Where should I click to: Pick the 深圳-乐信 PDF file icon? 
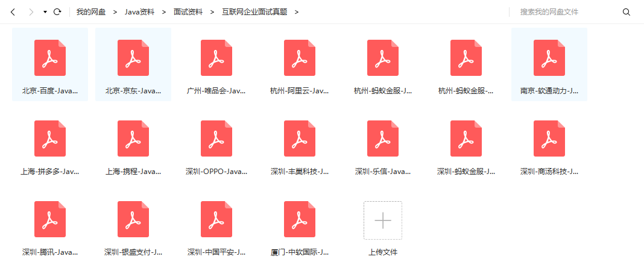[383, 138]
